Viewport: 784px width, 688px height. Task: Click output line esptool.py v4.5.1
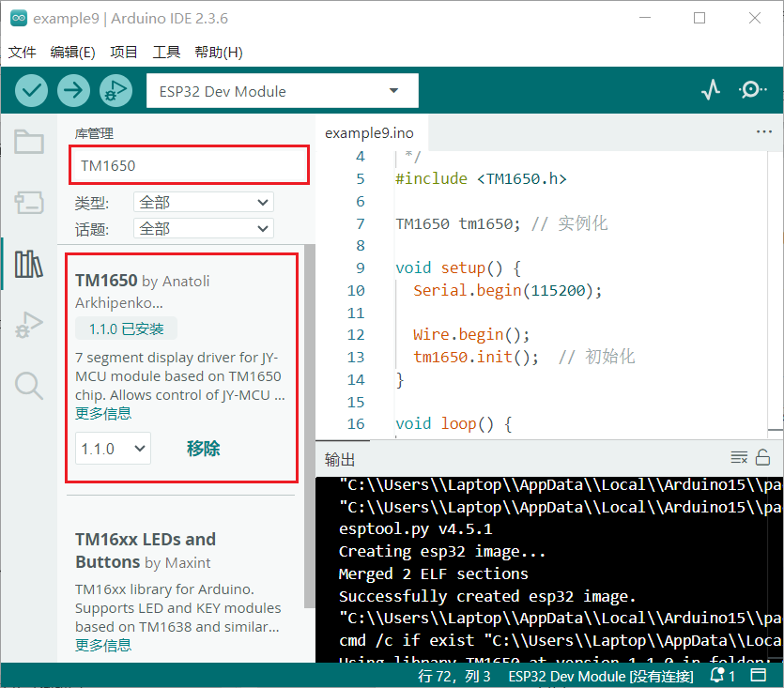(416, 529)
